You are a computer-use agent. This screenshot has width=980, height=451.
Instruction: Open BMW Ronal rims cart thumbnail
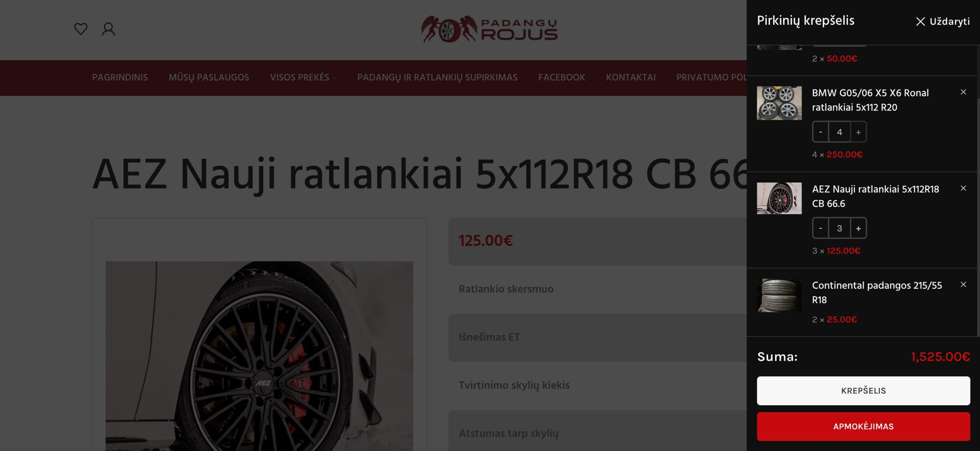coord(779,103)
